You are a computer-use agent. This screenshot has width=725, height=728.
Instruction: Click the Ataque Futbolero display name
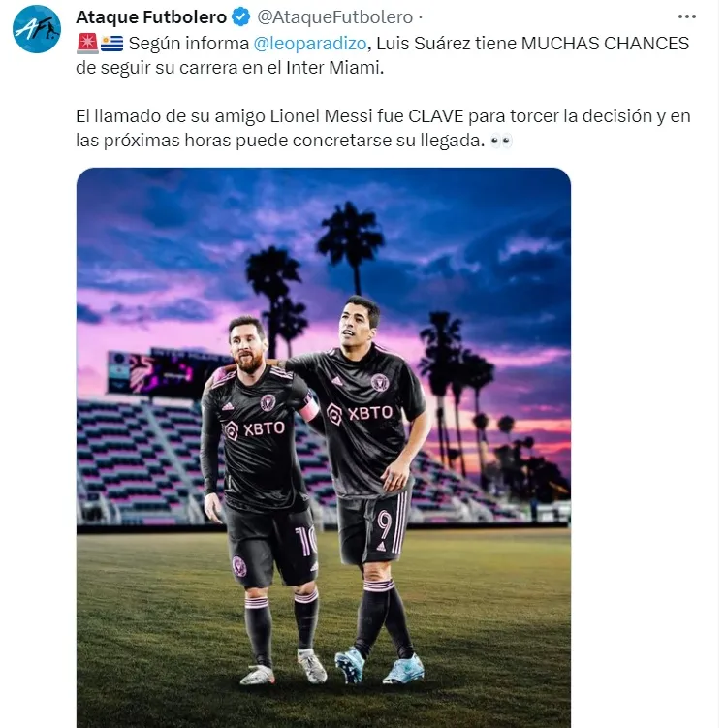coord(151,17)
